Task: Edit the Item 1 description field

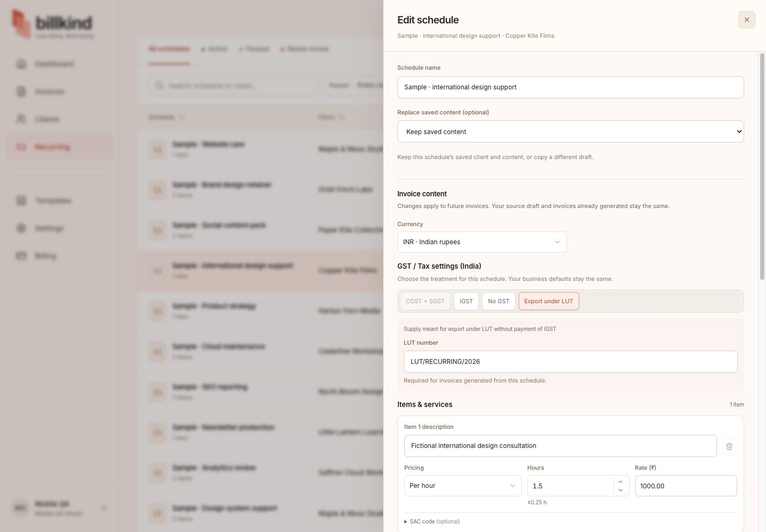Action: click(x=560, y=446)
